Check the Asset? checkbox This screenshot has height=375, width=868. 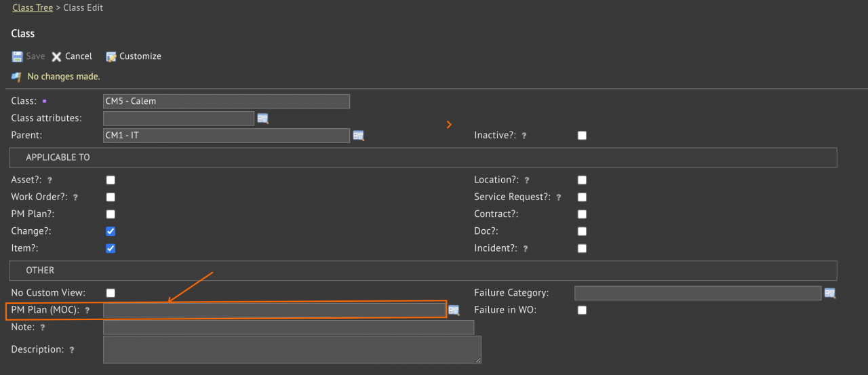[111, 180]
